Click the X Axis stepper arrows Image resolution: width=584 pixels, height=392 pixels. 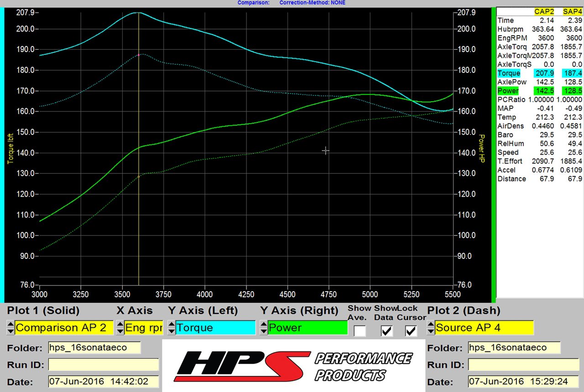[x=120, y=328]
